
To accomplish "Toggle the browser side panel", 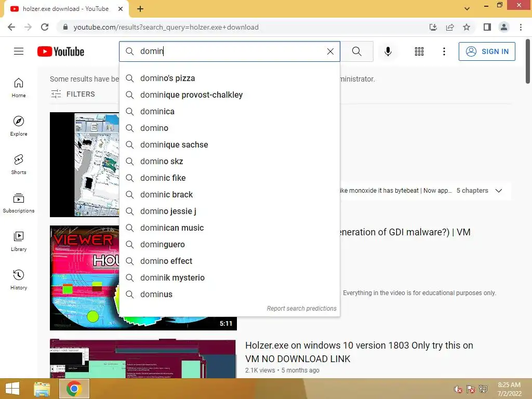I will 487,27.
